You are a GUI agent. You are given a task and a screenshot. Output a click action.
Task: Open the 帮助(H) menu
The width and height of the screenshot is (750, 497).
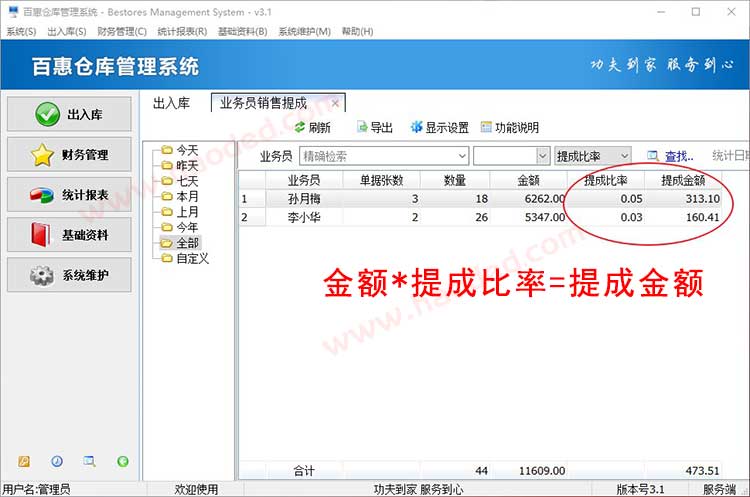point(357,32)
